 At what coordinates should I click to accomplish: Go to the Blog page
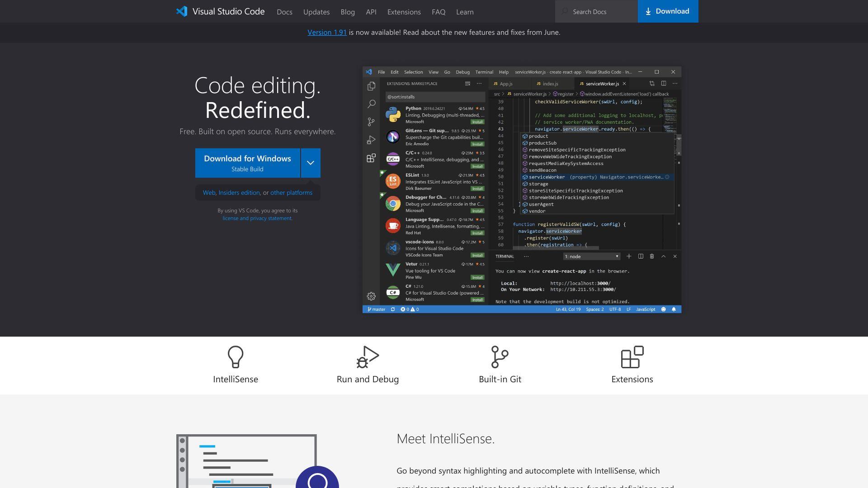[x=348, y=12]
